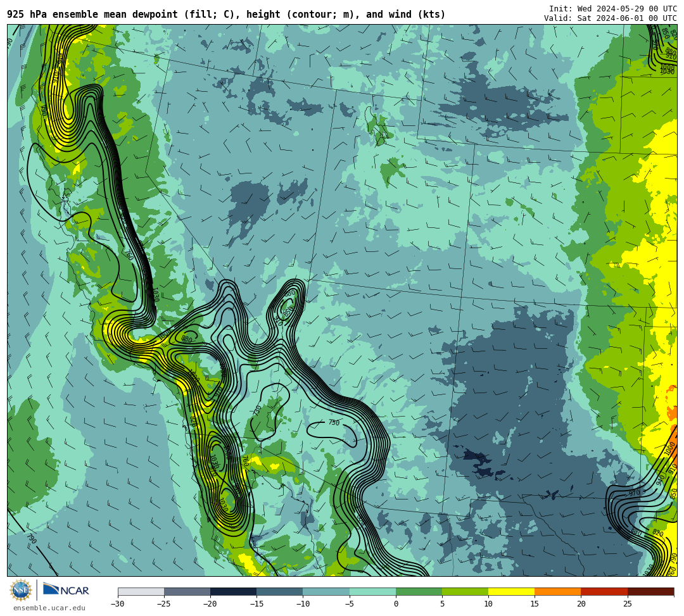This screenshot has width=684, height=616.
Task: Click the NSF logo
Action: pyautogui.click(x=21, y=591)
